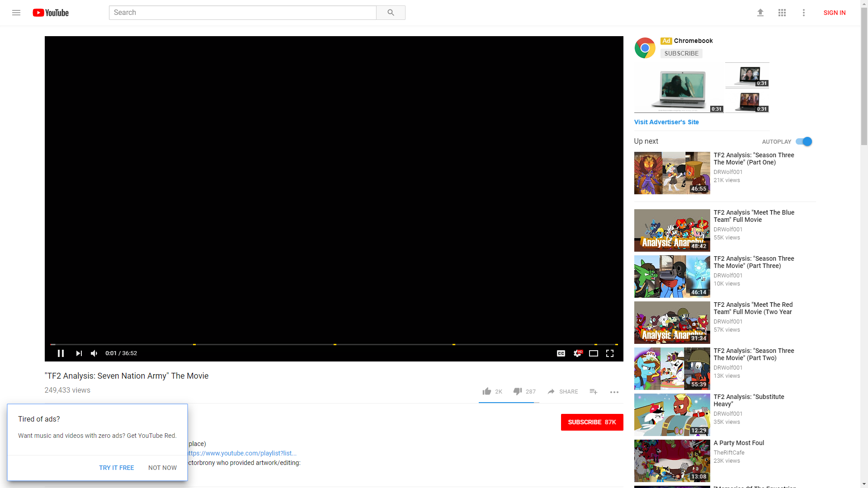868x488 pixels.
Task: Subscribe to the channel with 87K subscribers
Action: (x=592, y=422)
